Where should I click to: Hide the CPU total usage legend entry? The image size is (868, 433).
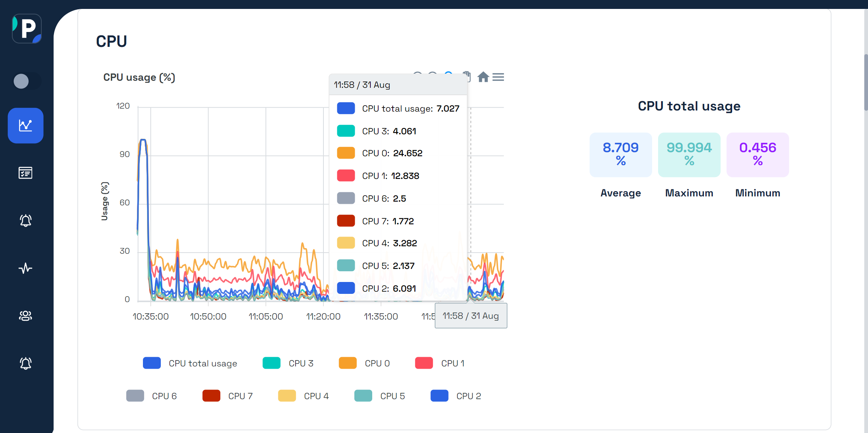[x=203, y=363]
